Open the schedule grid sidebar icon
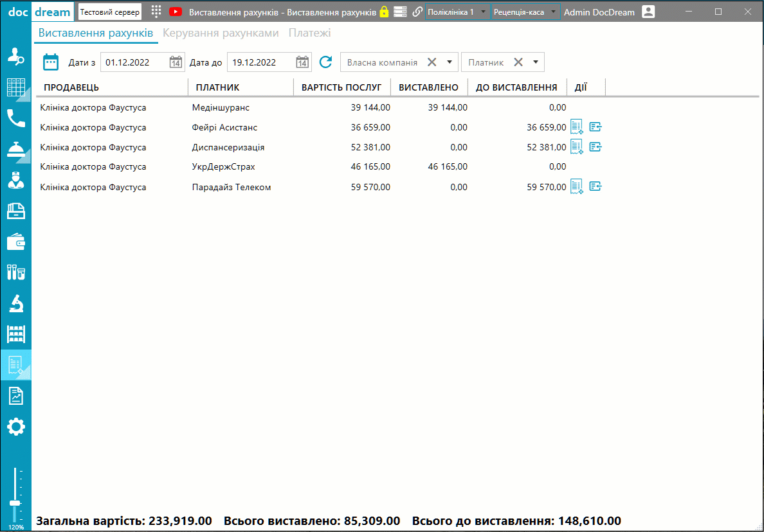This screenshot has height=532, width=764. [15, 87]
